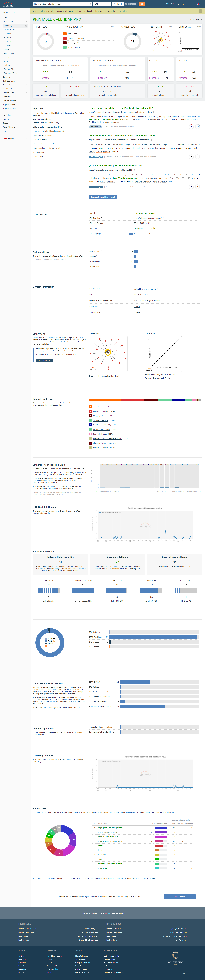Click the Check out more Link Context button

(102, 197)
